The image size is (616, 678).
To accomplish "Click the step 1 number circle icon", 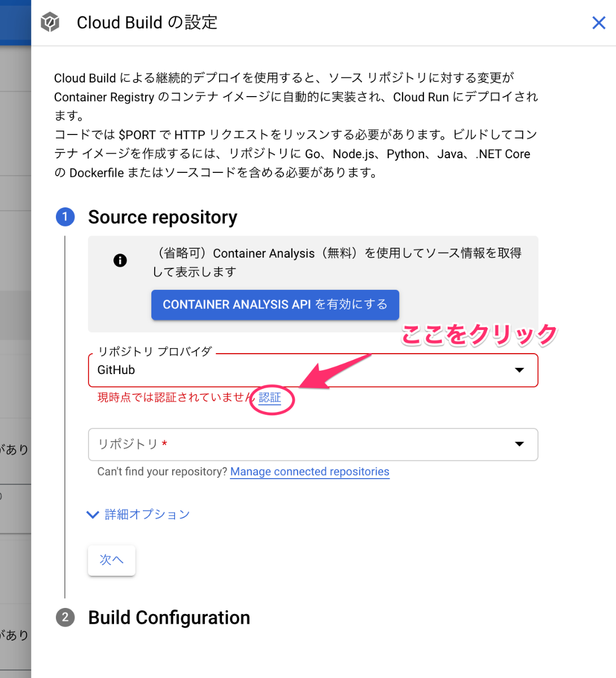I will click(x=65, y=217).
